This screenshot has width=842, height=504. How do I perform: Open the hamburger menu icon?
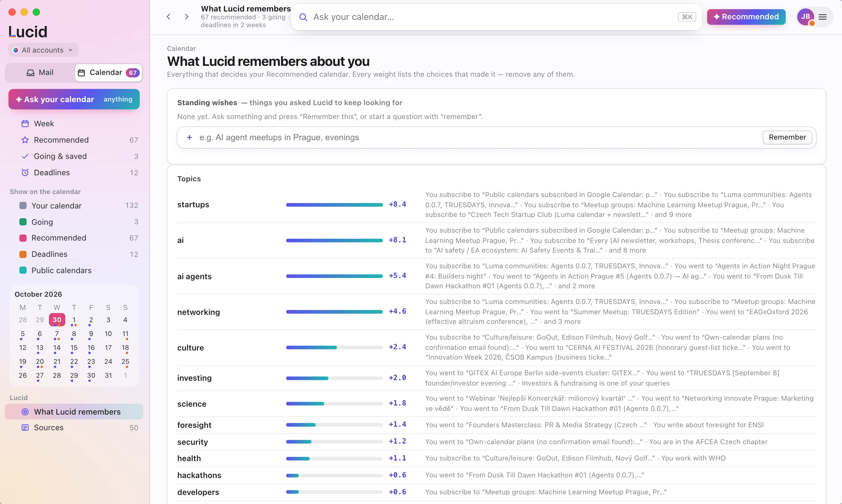823,17
